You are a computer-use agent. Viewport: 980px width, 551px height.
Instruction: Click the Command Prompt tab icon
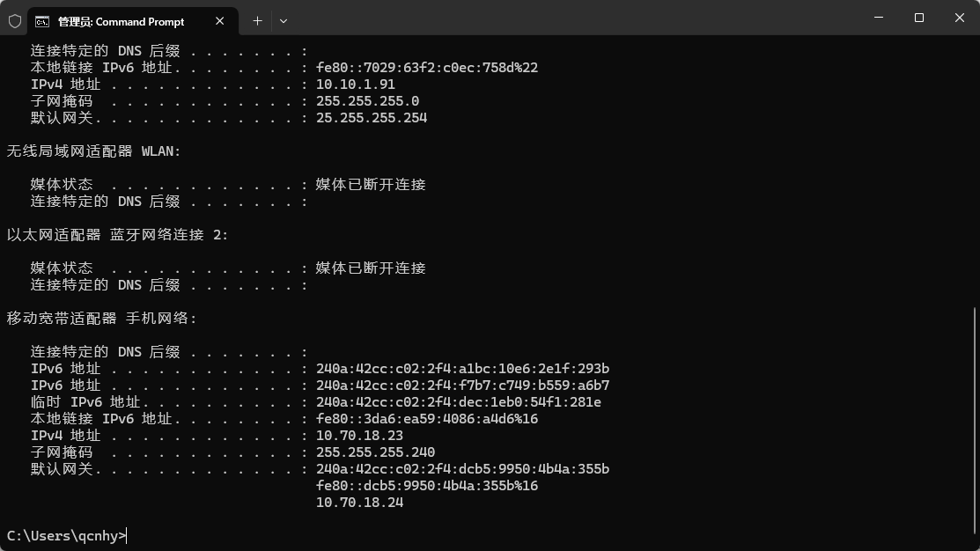[42, 21]
